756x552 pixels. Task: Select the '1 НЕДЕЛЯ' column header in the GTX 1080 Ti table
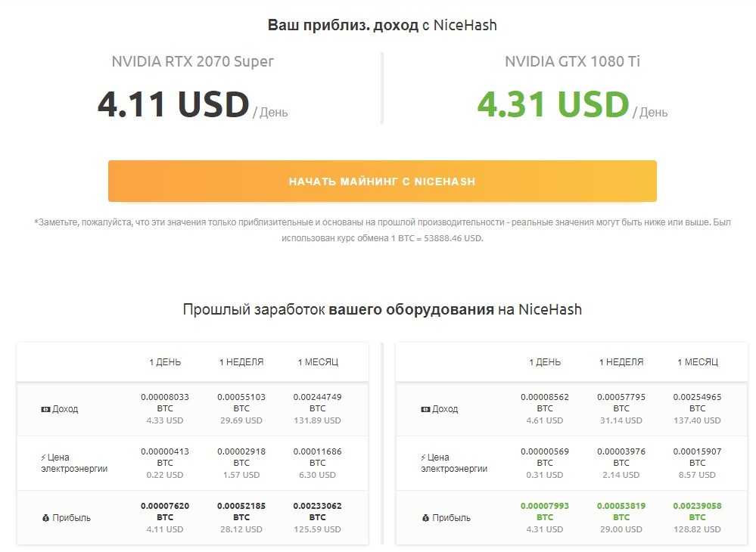click(x=621, y=362)
